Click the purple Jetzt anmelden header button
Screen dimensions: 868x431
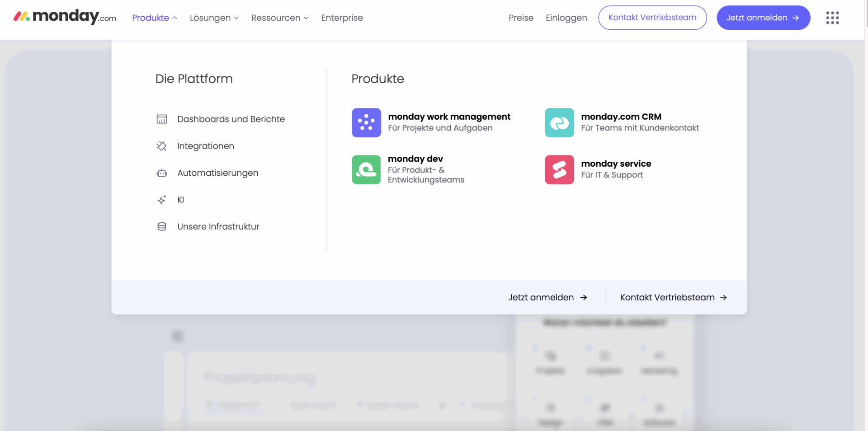(763, 18)
